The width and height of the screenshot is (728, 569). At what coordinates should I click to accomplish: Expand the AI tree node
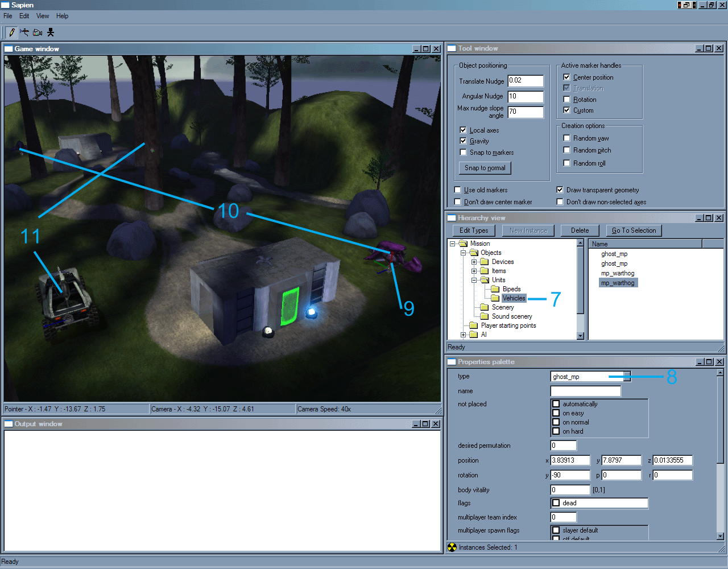[463, 335]
